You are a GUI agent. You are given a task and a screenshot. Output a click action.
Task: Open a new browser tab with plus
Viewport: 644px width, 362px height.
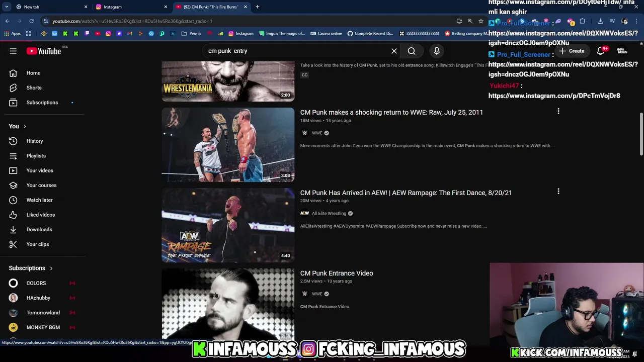pyautogui.click(x=257, y=7)
